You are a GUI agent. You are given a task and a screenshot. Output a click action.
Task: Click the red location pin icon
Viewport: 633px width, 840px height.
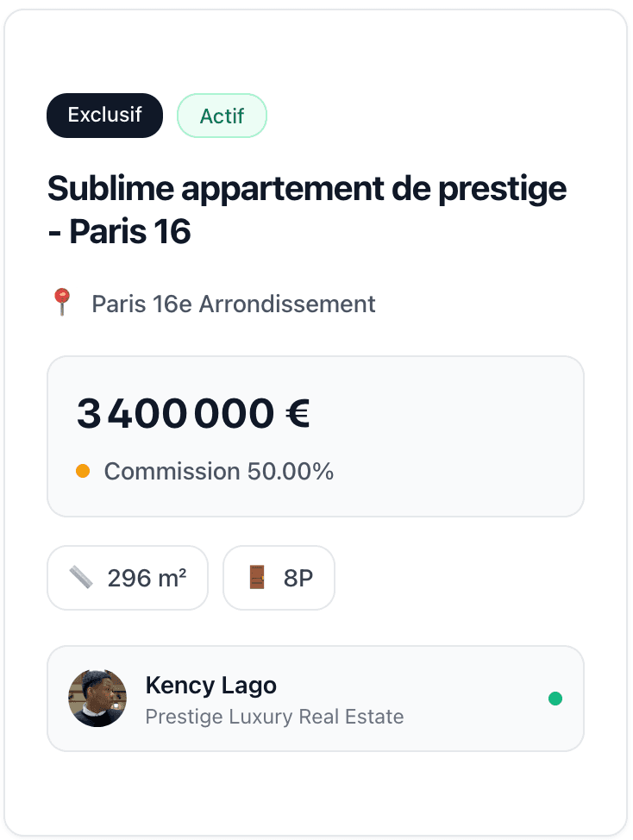pos(61,303)
